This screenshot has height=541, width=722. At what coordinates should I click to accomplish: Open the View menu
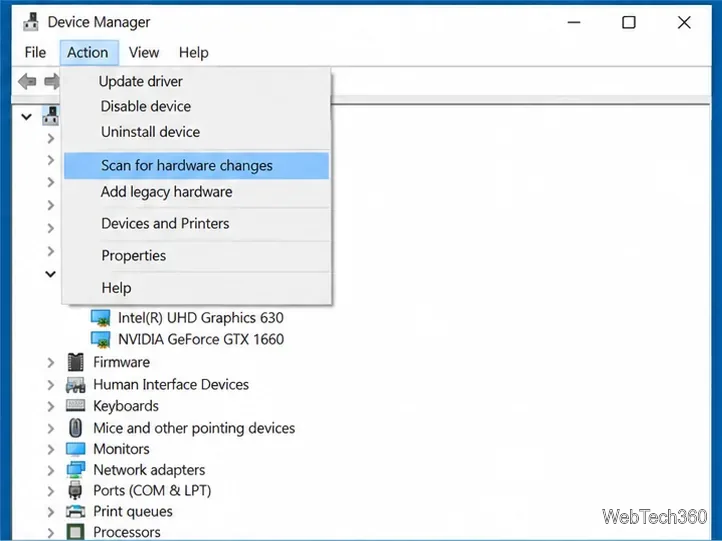(x=144, y=52)
